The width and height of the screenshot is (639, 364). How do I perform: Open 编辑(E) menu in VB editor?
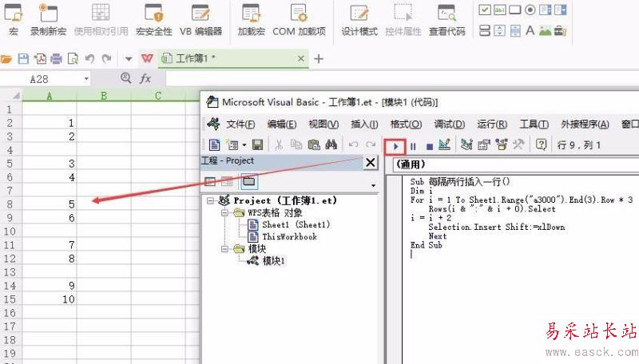click(282, 125)
